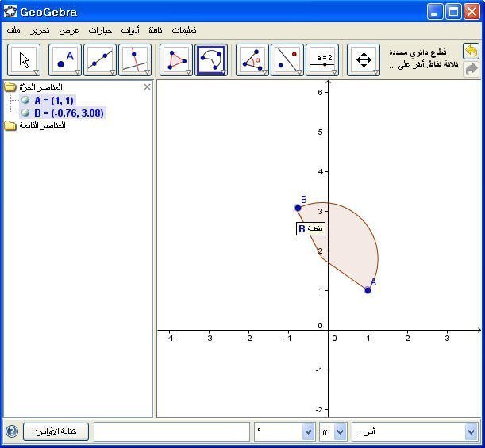Click the Undo arrow icon
This screenshot has width=485, height=448.
(471, 52)
